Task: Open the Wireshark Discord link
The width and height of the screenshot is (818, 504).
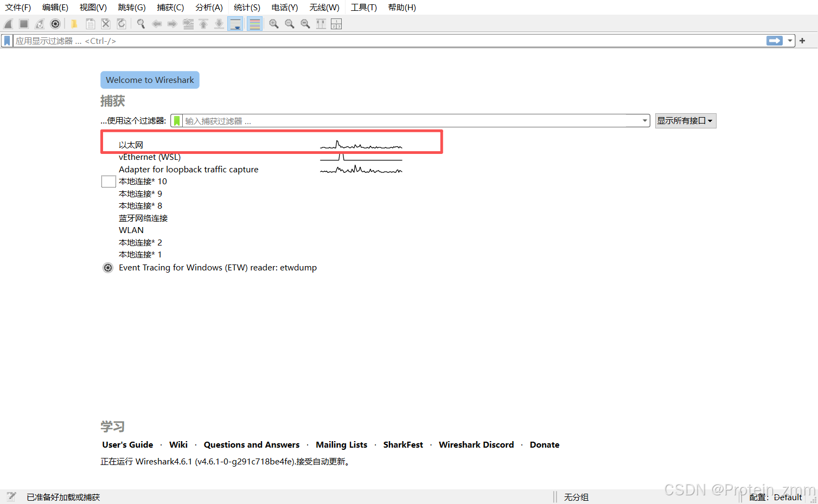Action: (476, 445)
